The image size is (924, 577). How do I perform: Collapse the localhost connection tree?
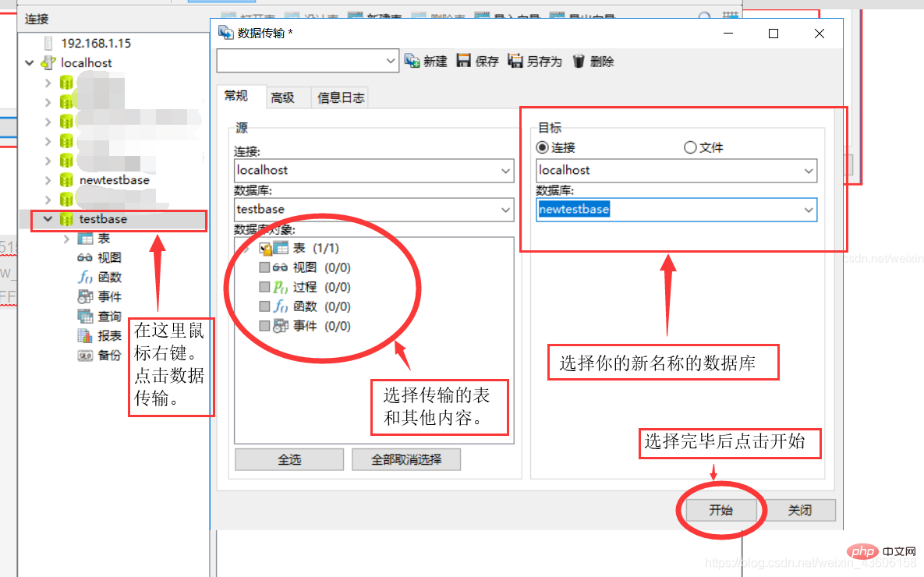pos(30,62)
